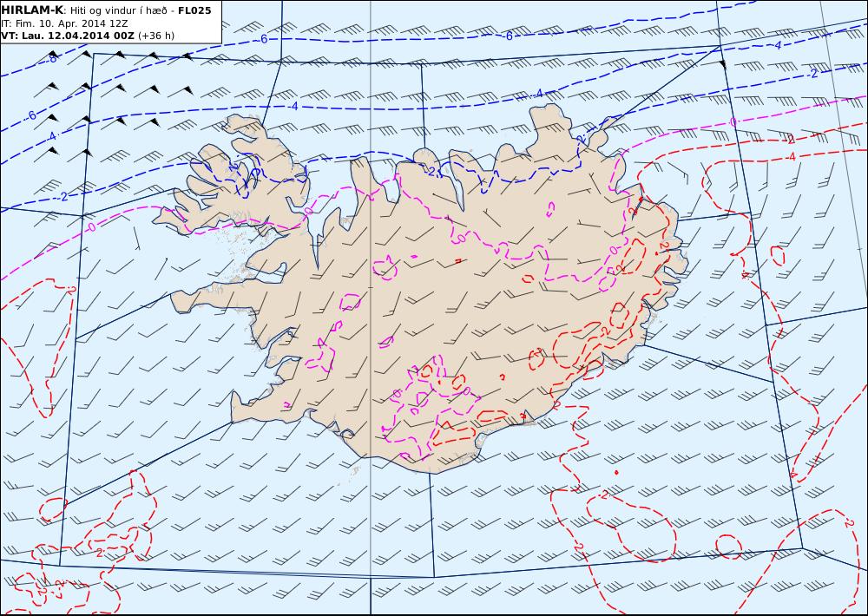Click the HIRLAM-K model title text

pos(32,10)
